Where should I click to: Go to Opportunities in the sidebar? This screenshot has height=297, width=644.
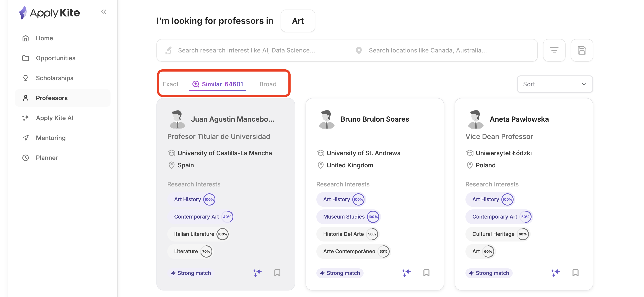[55, 58]
